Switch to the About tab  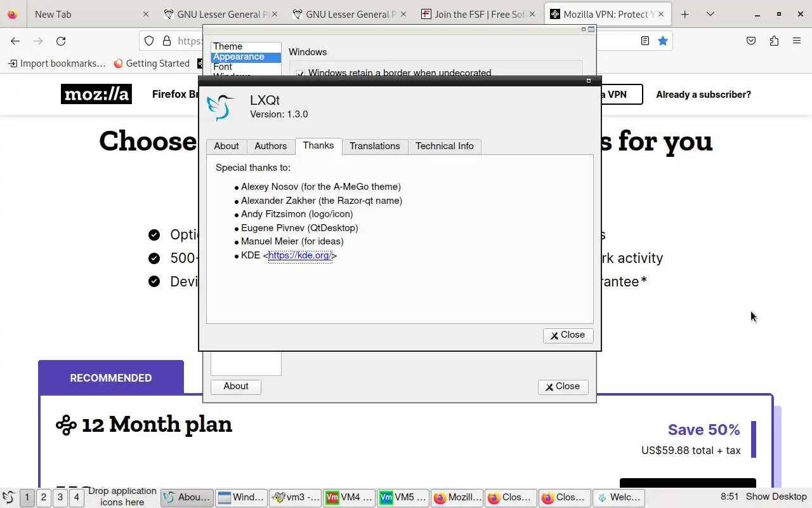coord(226,146)
